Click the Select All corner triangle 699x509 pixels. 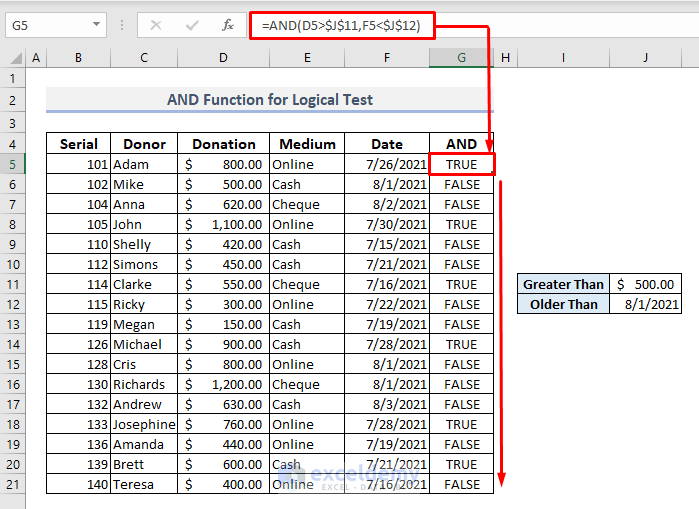tap(15, 58)
